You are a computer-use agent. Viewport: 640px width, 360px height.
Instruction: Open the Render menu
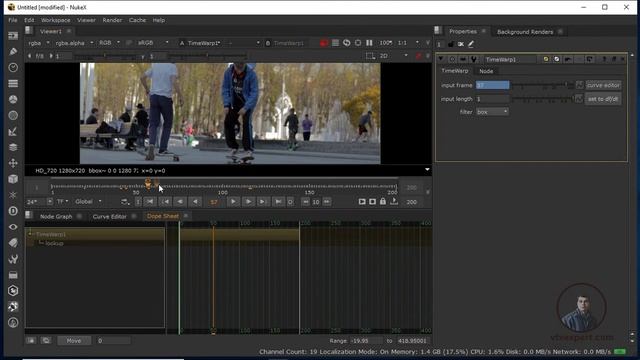point(112,20)
